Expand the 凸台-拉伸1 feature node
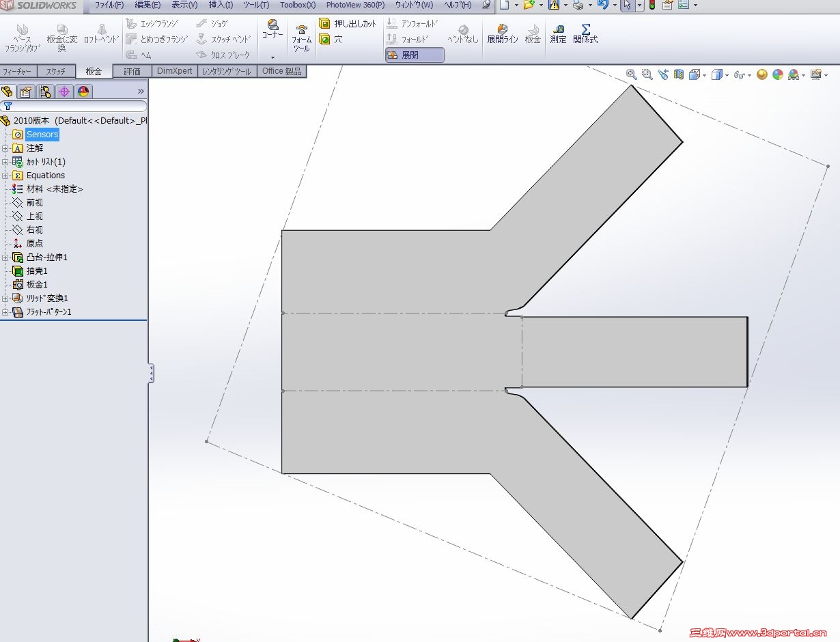 tap(5, 257)
